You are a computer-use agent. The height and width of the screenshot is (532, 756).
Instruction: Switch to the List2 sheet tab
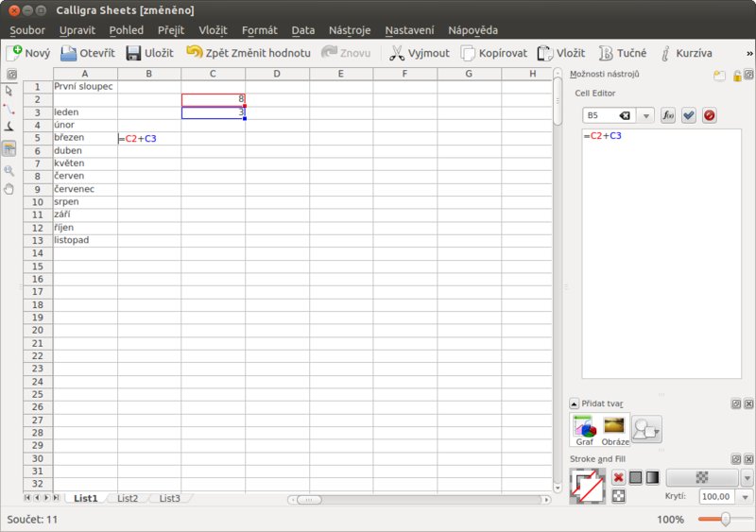click(x=128, y=498)
